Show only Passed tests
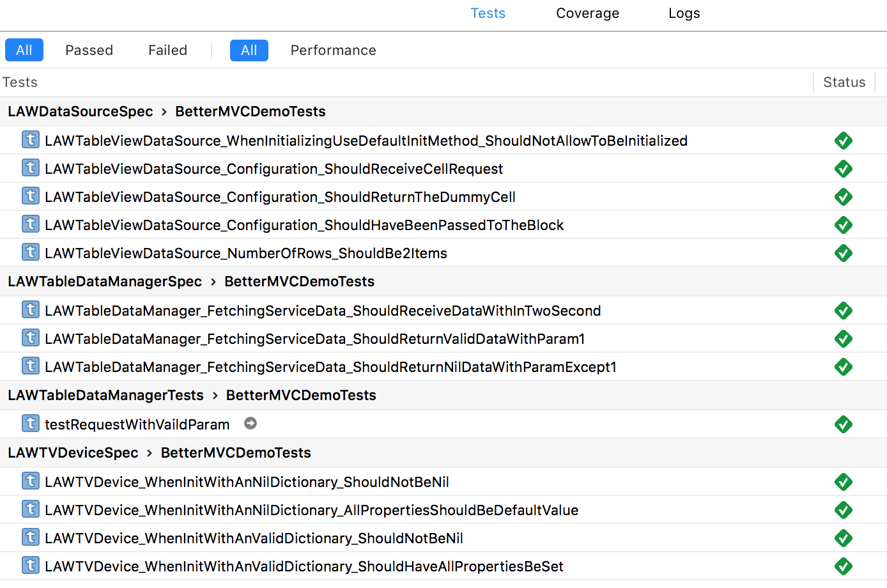The width and height of the screenshot is (887, 588). 89,50
